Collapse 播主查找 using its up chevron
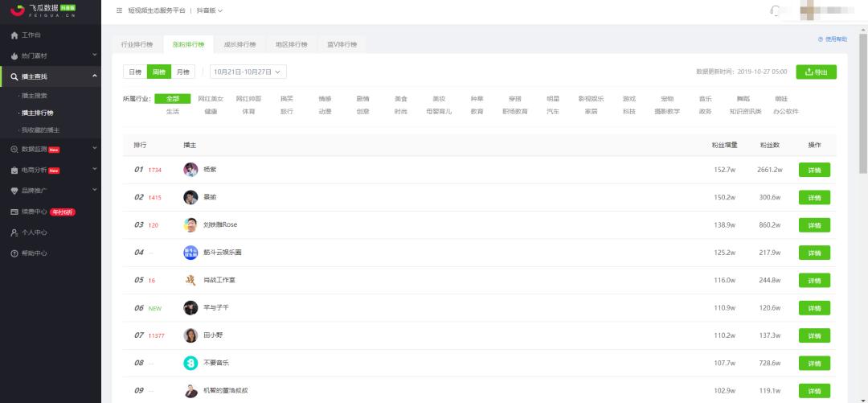The width and height of the screenshot is (868, 403). [x=95, y=76]
